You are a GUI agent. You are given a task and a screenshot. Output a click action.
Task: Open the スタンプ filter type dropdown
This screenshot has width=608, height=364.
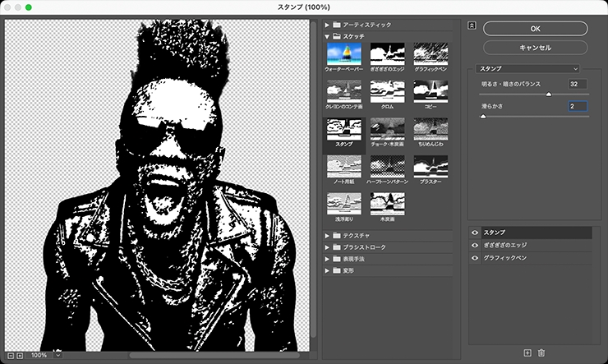[528, 69]
